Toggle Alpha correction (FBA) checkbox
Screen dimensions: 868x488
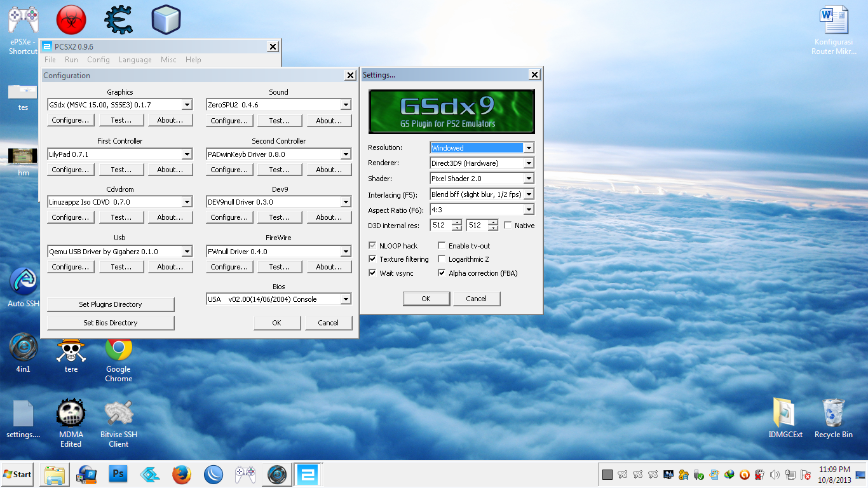[442, 273]
